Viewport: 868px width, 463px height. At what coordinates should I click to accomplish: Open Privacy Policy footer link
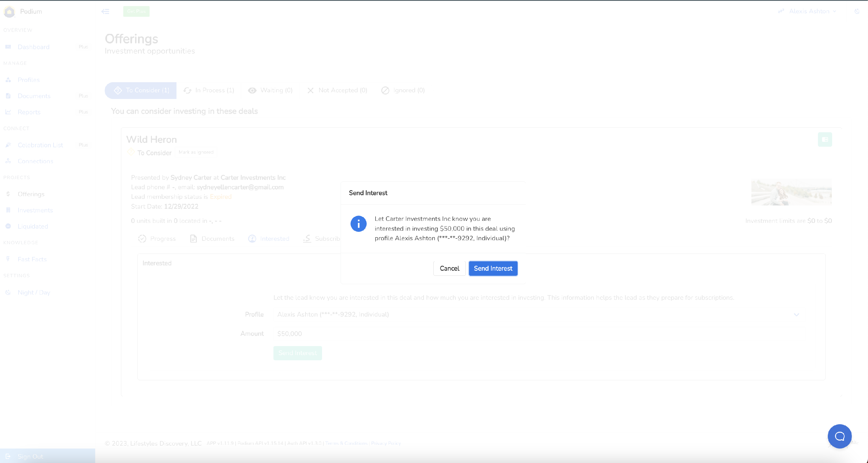pyautogui.click(x=386, y=443)
